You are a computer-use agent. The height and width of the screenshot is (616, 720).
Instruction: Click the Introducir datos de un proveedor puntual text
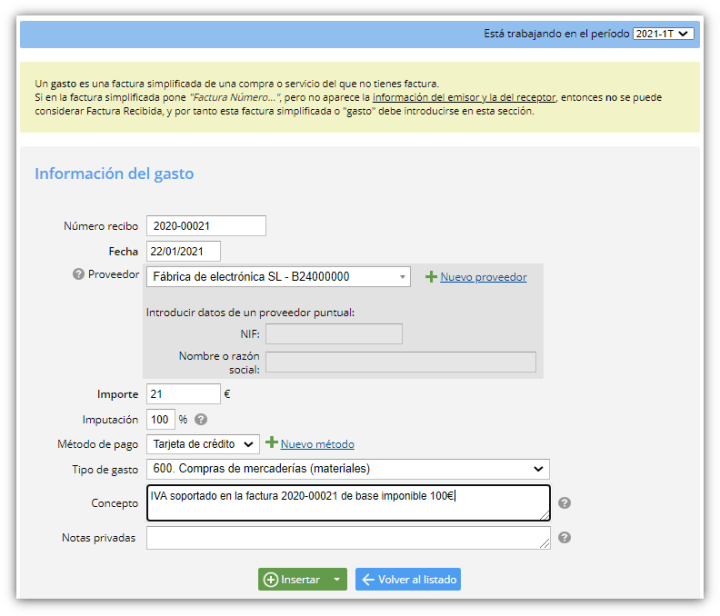coord(250,313)
